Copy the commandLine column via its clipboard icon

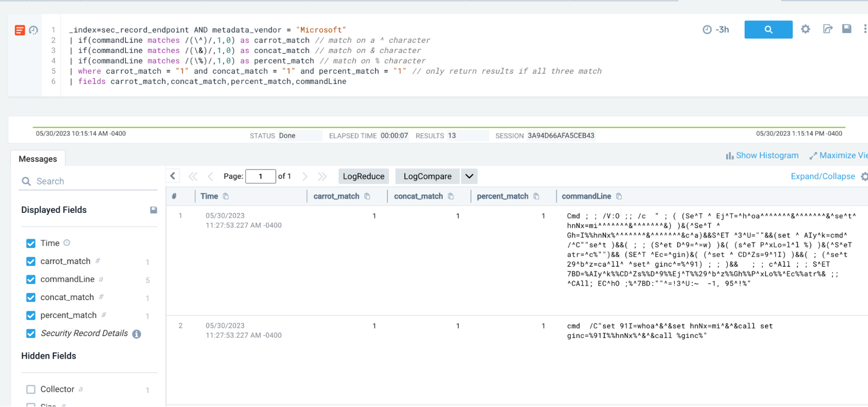[x=619, y=196]
